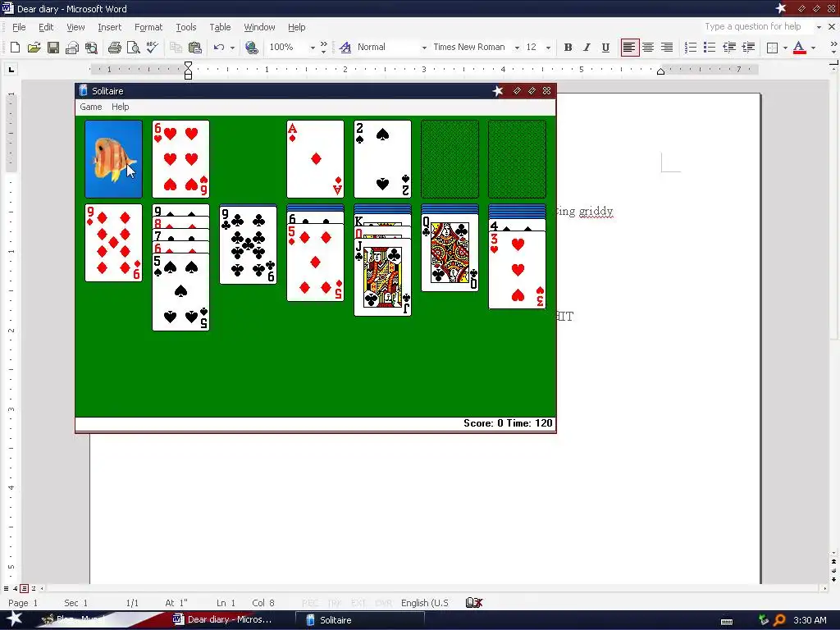Print the document using the printer icon

114,47
